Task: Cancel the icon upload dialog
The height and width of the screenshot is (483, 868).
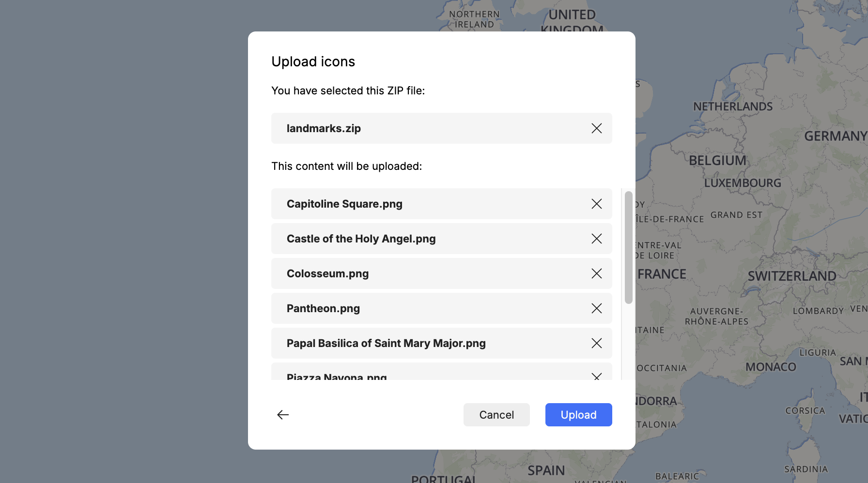Action: (496, 415)
